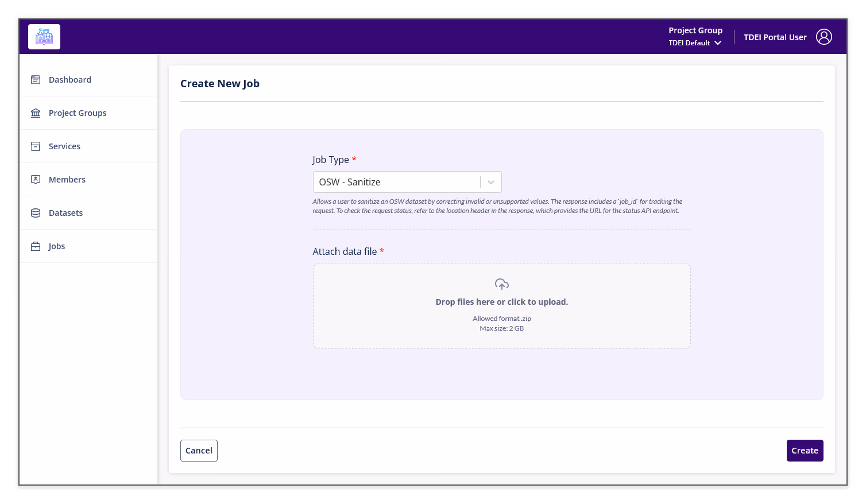866x504 pixels.
Task: Navigate to Datasets
Action: tap(88, 213)
